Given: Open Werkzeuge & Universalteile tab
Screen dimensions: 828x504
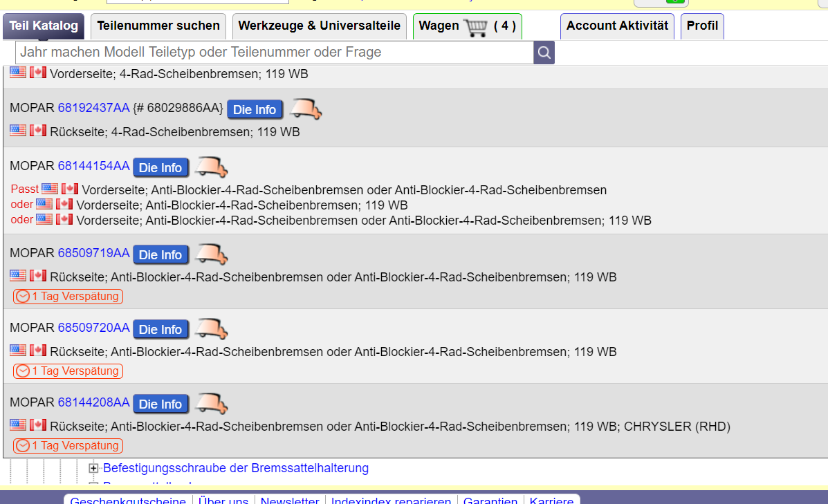Looking at the screenshot, I should [319, 26].
